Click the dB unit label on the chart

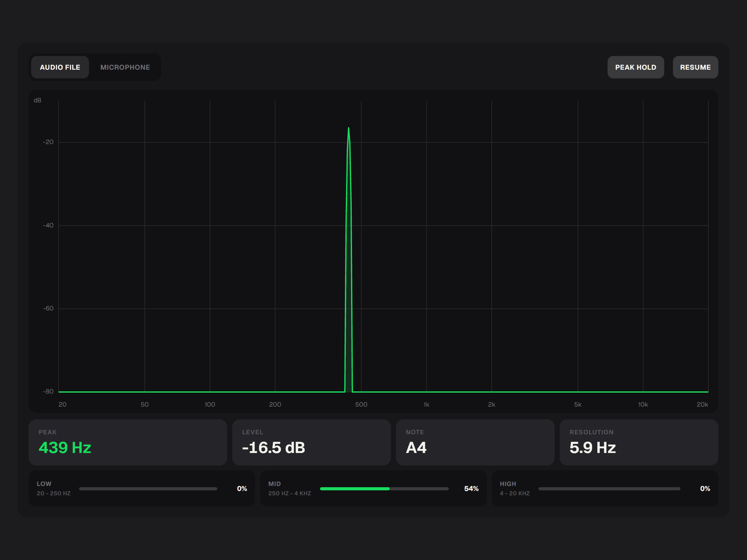pos(37,100)
